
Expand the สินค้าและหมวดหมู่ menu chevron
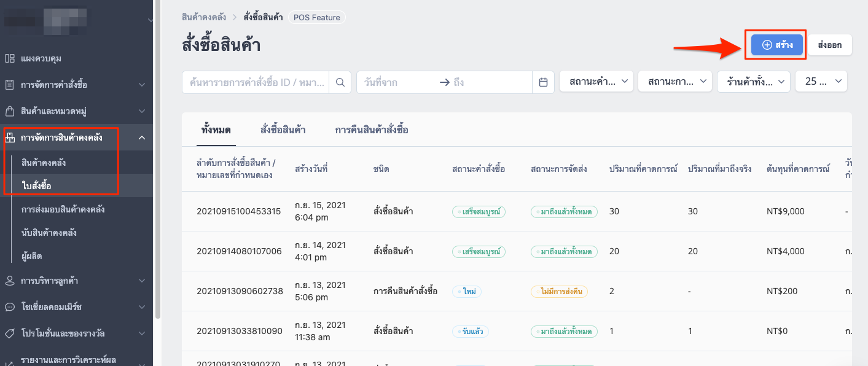point(142,111)
